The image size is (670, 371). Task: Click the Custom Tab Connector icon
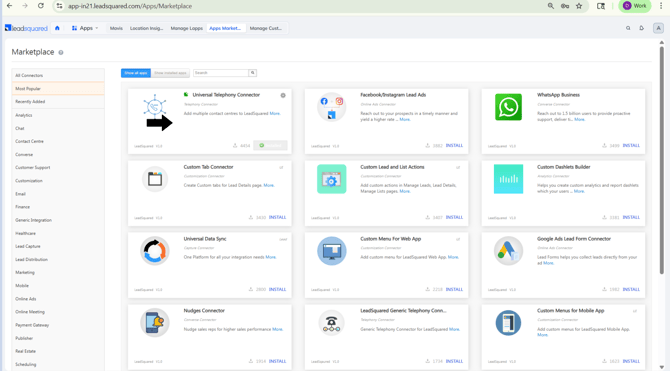pos(155,179)
